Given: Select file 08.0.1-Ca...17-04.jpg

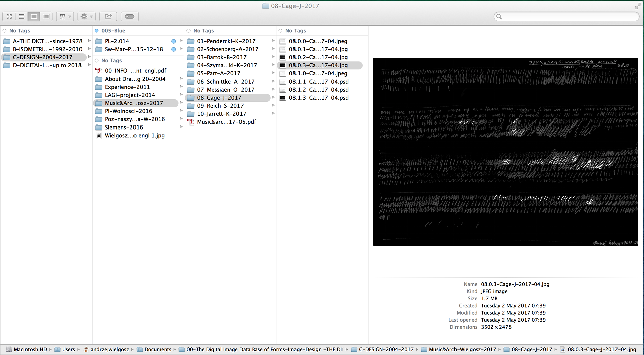Looking at the screenshot, I should coord(320,49).
